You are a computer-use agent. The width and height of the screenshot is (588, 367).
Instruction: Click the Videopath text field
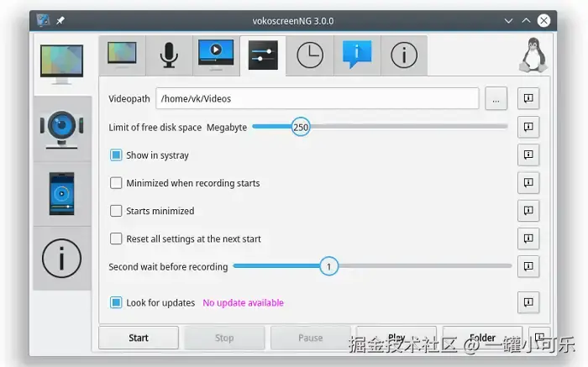pyautogui.click(x=318, y=98)
